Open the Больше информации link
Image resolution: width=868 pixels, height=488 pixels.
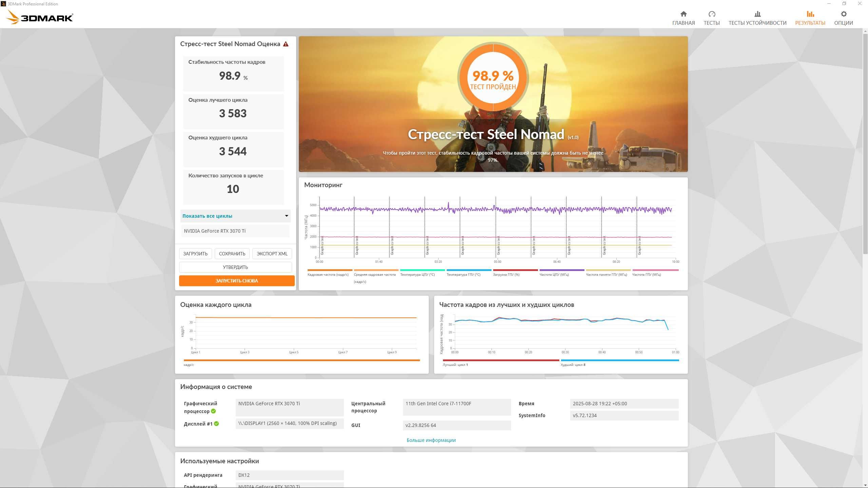tap(431, 440)
